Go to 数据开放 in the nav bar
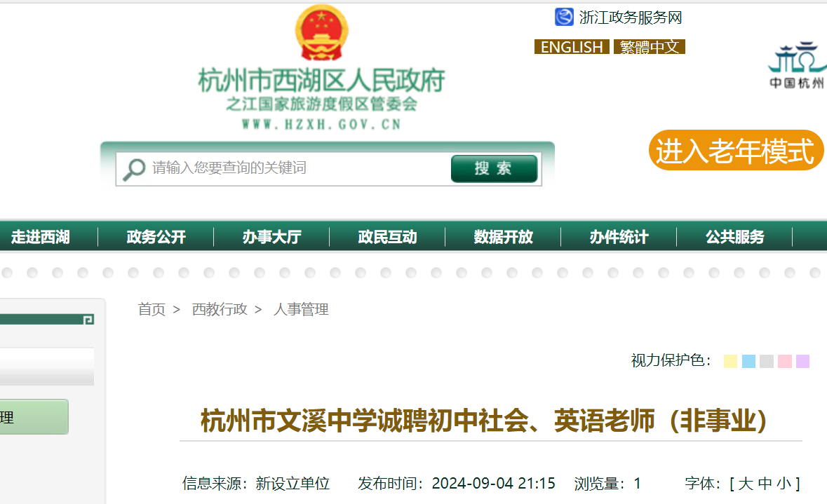 503,237
